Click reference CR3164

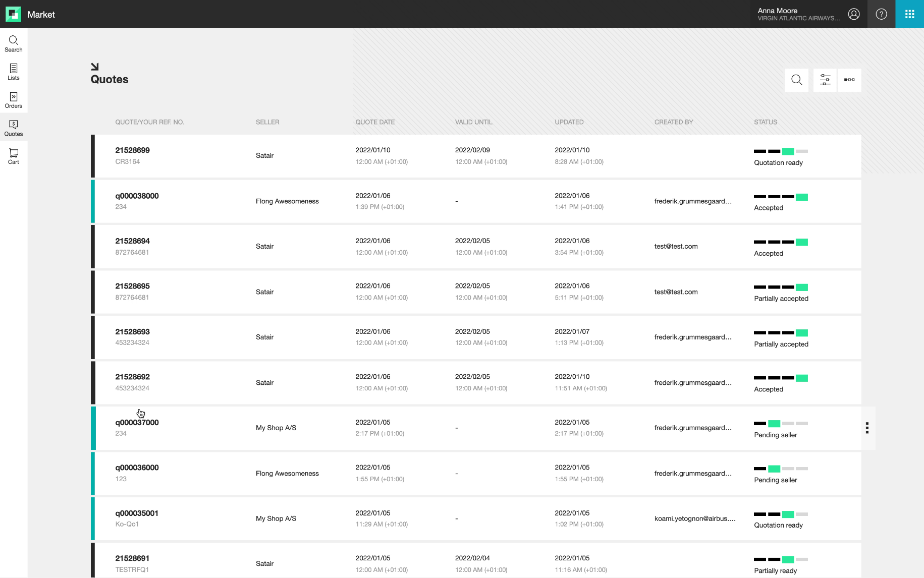pos(127,161)
